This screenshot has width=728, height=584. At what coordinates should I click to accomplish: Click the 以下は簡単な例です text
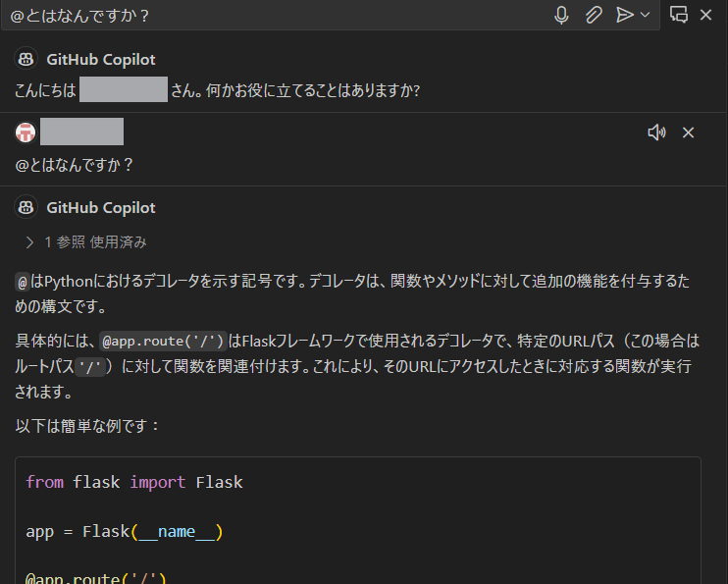point(87,426)
